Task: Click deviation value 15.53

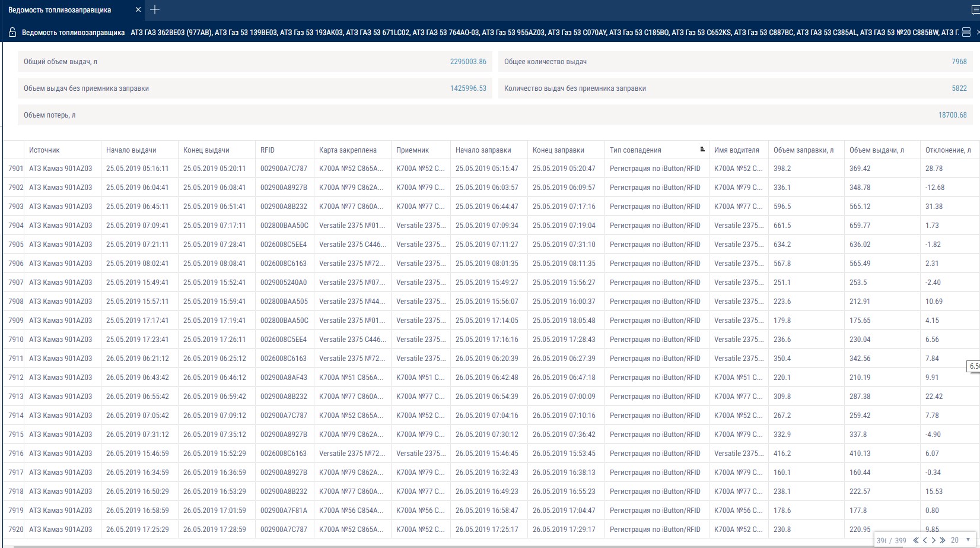Action: click(x=934, y=492)
